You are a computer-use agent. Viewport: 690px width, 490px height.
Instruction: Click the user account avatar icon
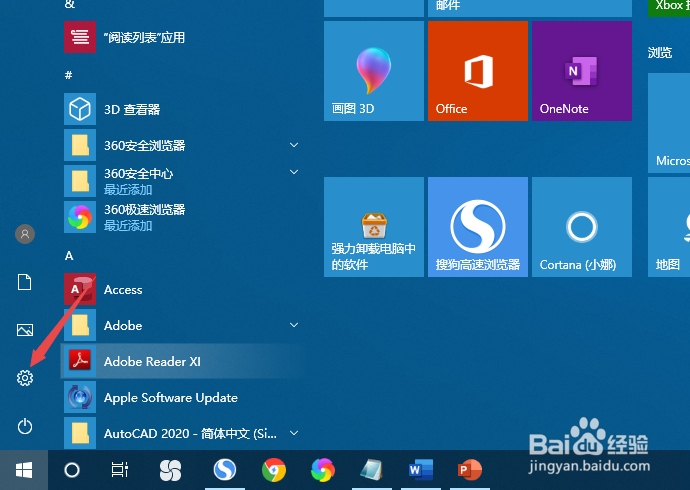[25, 234]
